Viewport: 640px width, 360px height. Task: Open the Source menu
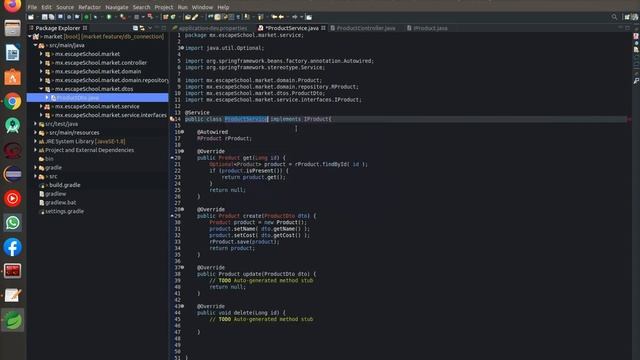point(65,7)
